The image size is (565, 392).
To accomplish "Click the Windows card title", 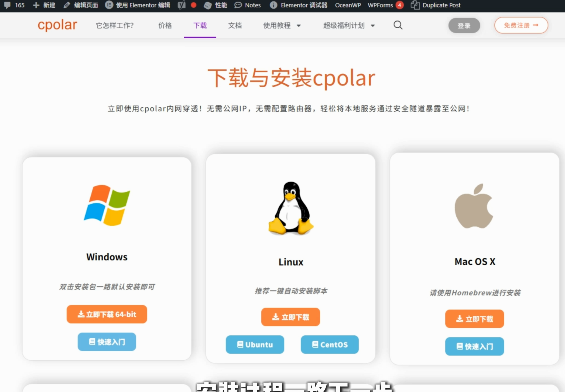I will tap(107, 257).
